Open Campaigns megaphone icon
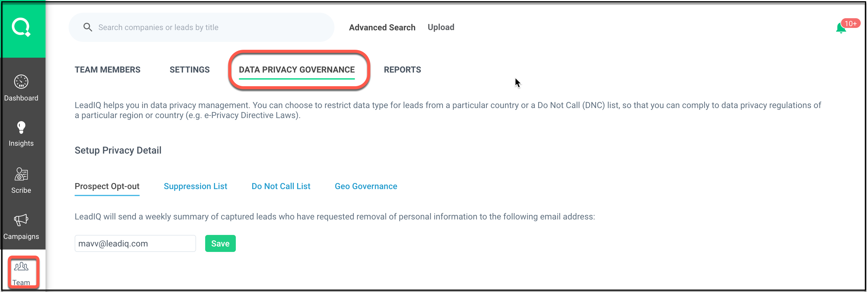 tap(21, 220)
